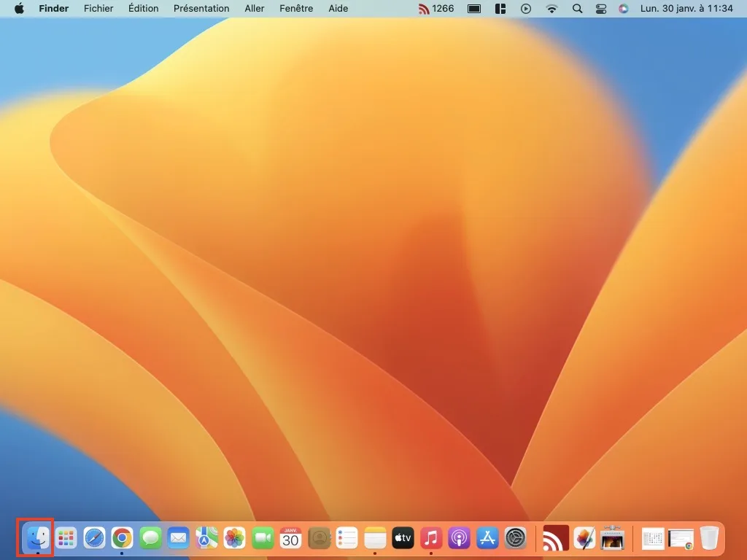Open System Settings from the Dock

tap(514, 537)
